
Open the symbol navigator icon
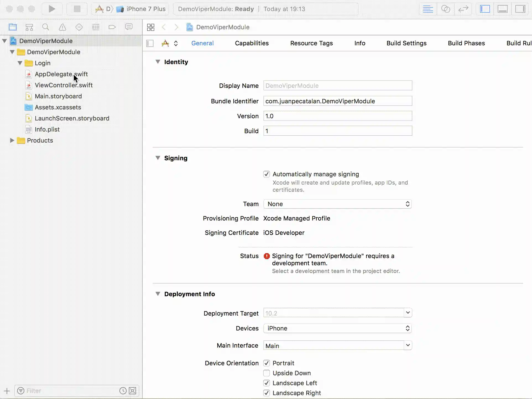coord(29,27)
